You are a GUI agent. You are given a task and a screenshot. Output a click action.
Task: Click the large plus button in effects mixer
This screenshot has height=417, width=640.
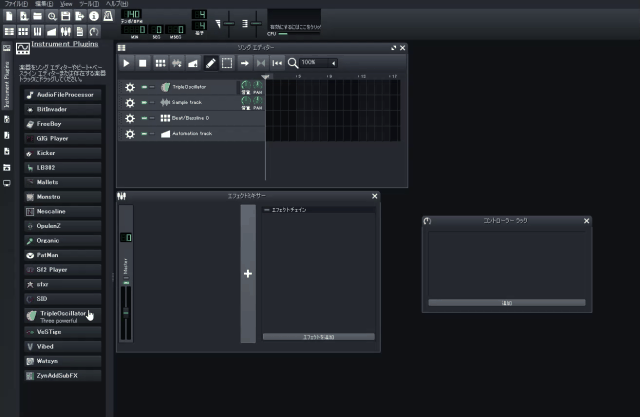[x=248, y=273]
